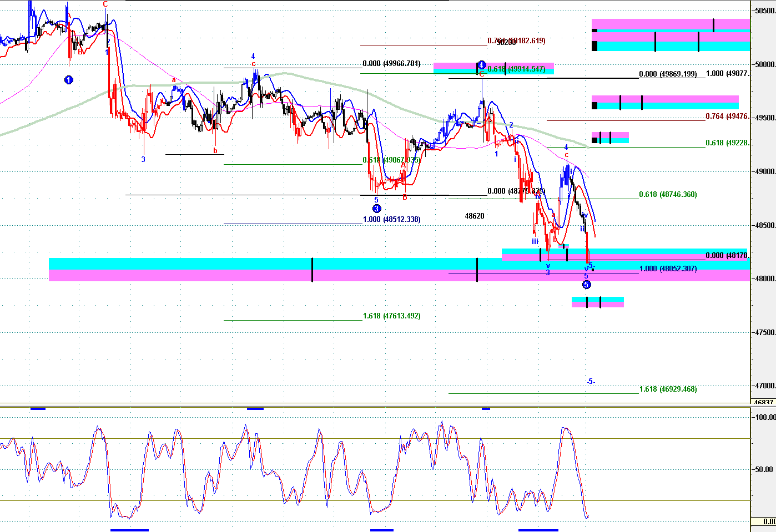Screen dimensions: 776x532
Task: Select the 1.618 (46929.468) Fibonacci label
Action: click(x=668, y=389)
